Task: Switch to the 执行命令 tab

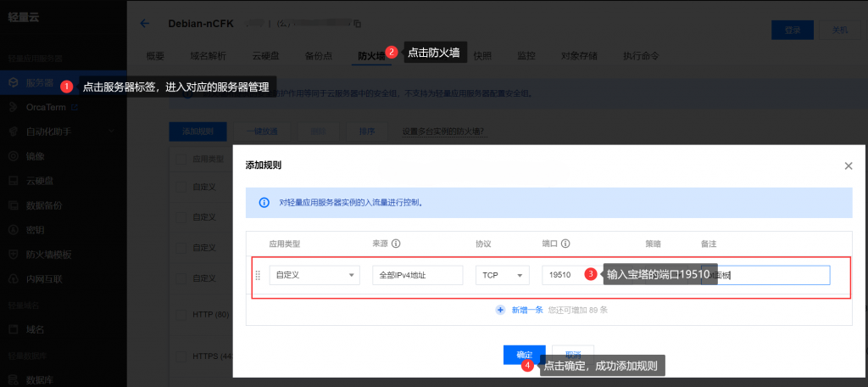Action: (x=641, y=56)
